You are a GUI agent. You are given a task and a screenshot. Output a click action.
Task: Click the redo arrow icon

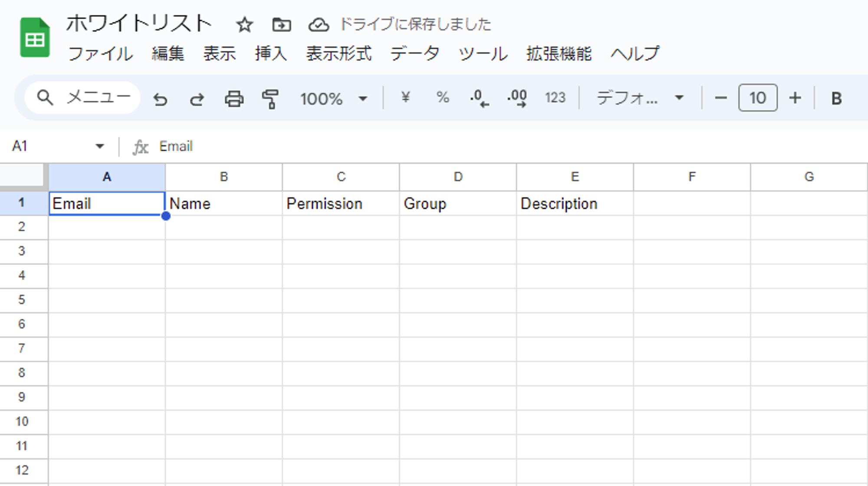point(197,99)
